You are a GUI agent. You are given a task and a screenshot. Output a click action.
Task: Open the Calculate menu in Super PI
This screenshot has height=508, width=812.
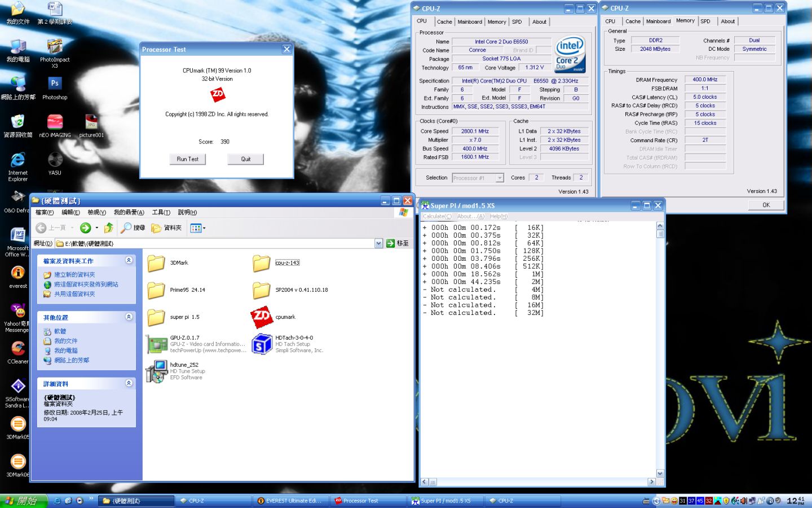pyautogui.click(x=437, y=216)
